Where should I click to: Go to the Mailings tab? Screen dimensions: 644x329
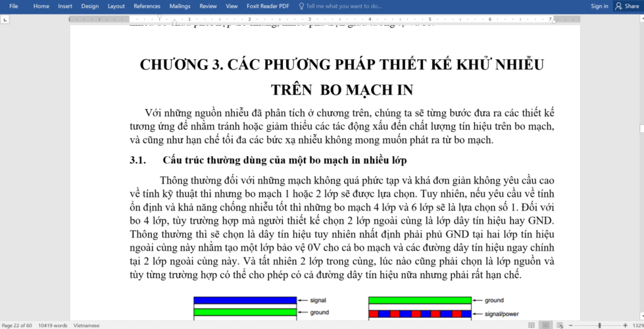(180, 6)
